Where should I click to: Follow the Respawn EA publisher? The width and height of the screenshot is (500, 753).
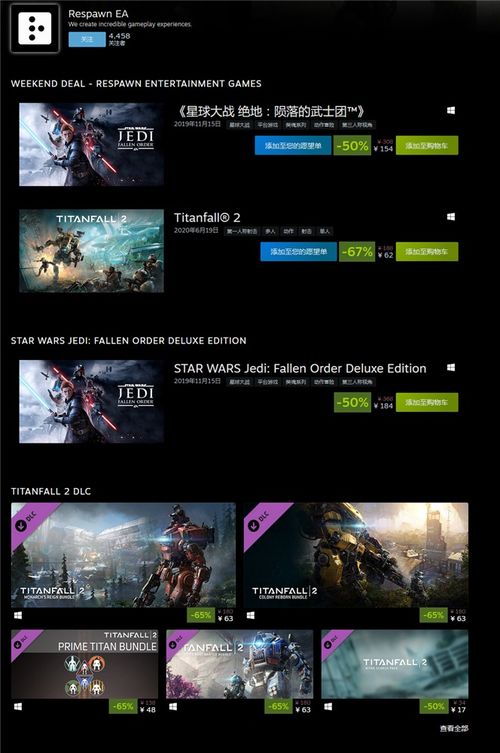87,39
